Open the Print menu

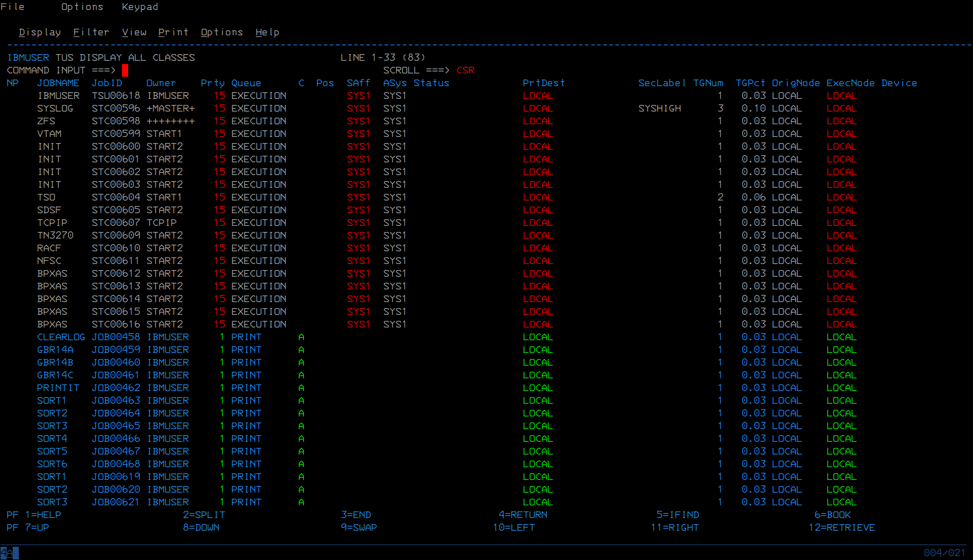(173, 32)
